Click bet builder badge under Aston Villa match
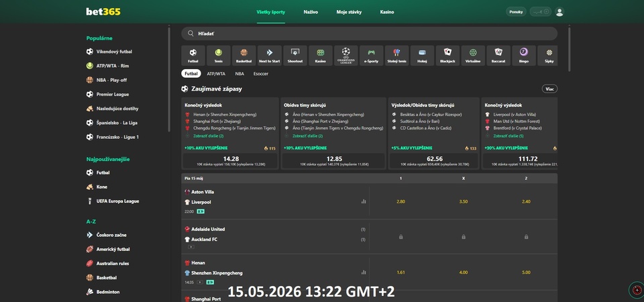Viewport: 644px width, 302px height. (201, 211)
